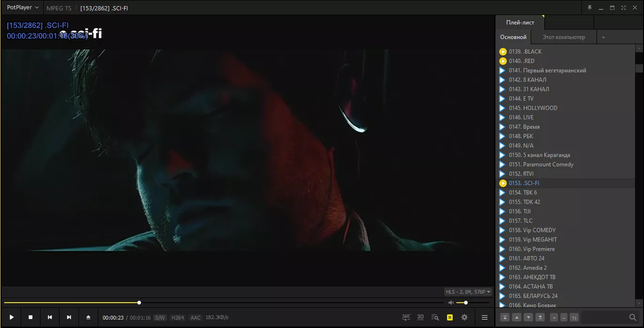The width and height of the screenshot is (644, 328).
Task: Open the hamburger menu in the control bar
Action: [x=485, y=317]
